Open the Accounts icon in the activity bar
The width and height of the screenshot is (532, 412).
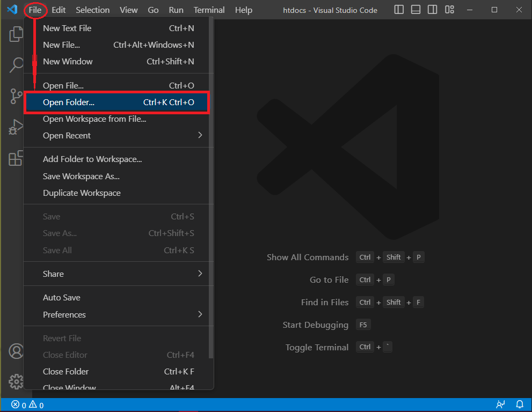pyautogui.click(x=16, y=351)
